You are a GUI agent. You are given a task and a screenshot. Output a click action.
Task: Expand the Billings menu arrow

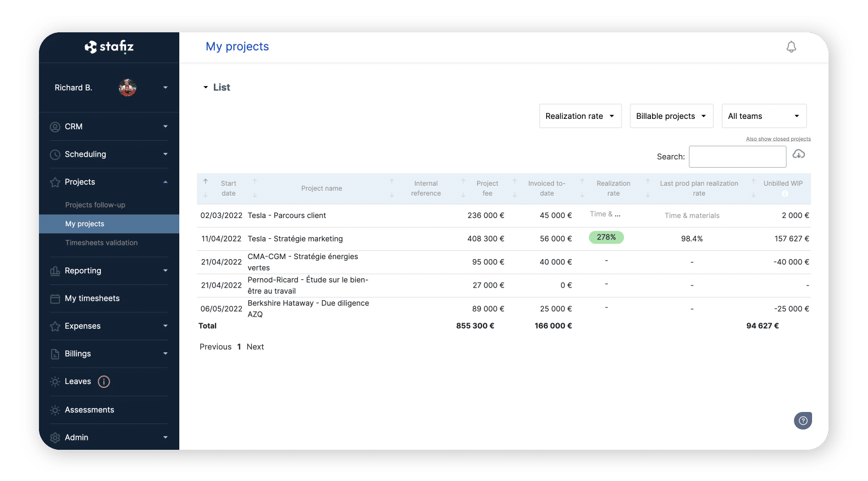point(165,354)
